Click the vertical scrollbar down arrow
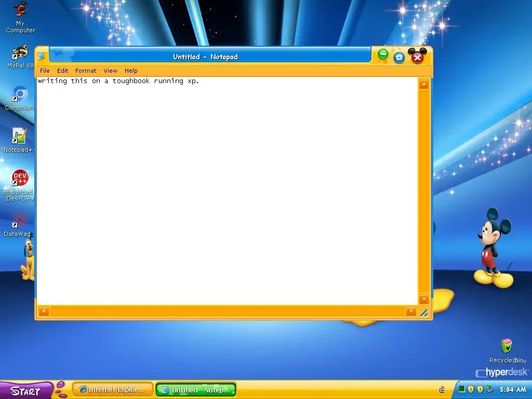Image resolution: width=532 pixels, height=399 pixels. 424,299
